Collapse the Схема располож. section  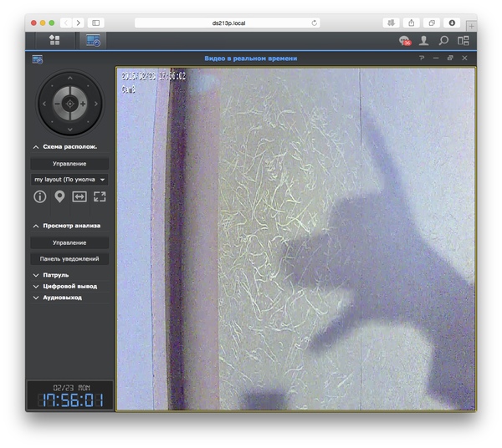tap(36, 147)
